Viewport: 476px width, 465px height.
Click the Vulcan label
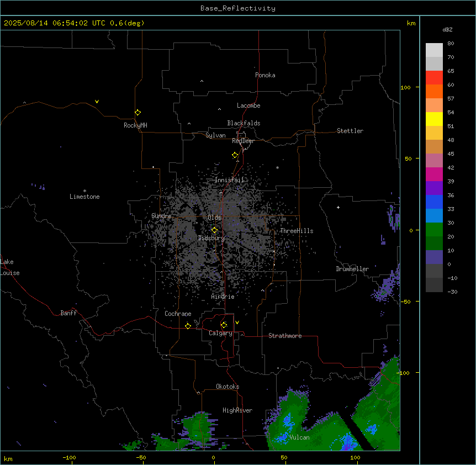[300, 437]
